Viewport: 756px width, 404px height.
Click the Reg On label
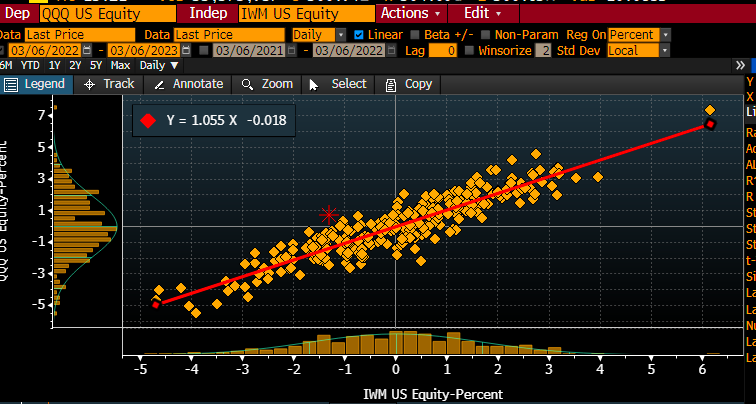pyautogui.click(x=586, y=35)
